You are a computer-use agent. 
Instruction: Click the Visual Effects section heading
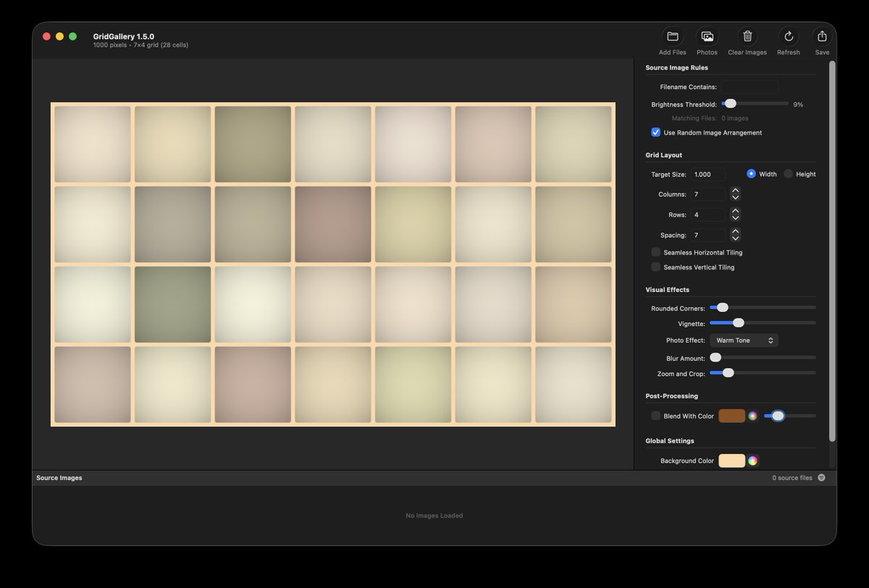[668, 290]
